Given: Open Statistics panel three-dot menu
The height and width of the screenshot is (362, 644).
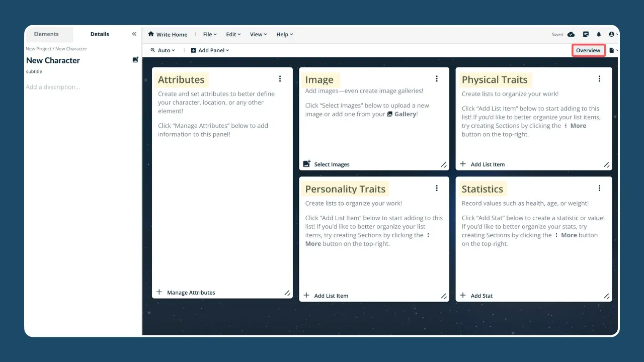Looking at the screenshot, I should (599, 189).
